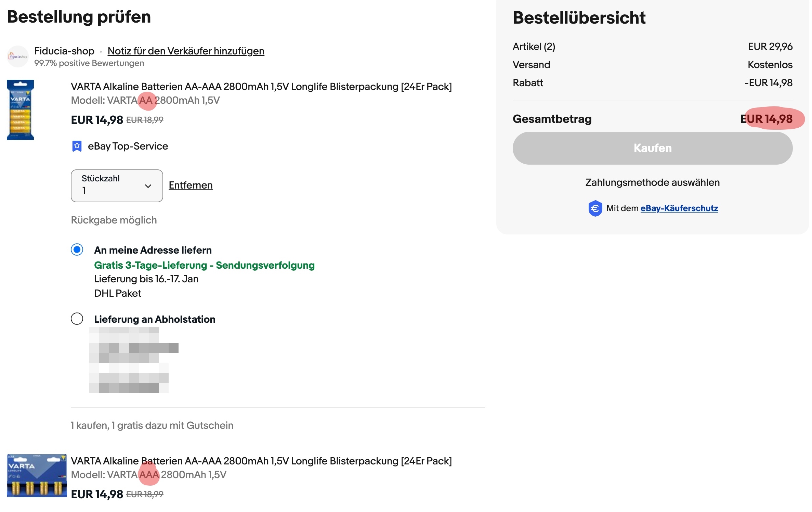Click the VARTA AAA battery pack thumbnail
Image resolution: width=812 pixels, height=512 pixels.
pyautogui.click(x=37, y=475)
